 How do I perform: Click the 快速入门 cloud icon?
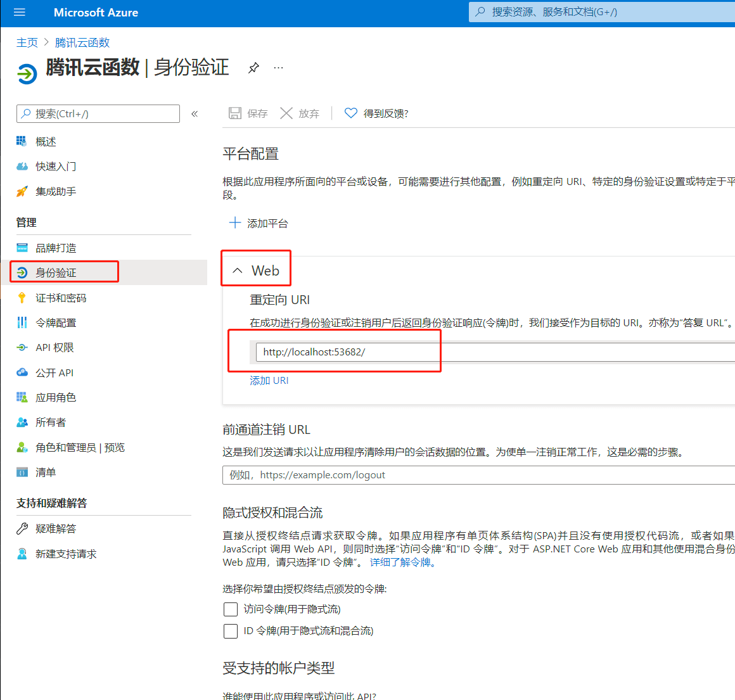coord(22,167)
